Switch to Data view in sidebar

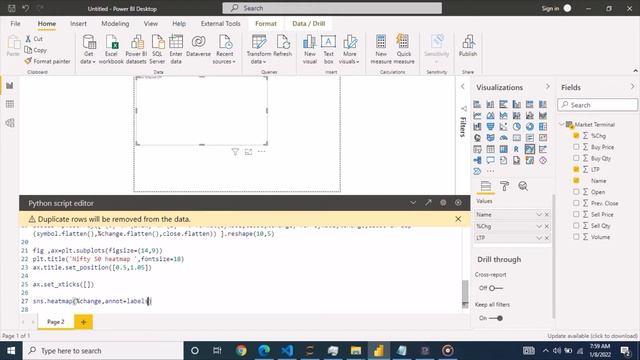[10, 104]
